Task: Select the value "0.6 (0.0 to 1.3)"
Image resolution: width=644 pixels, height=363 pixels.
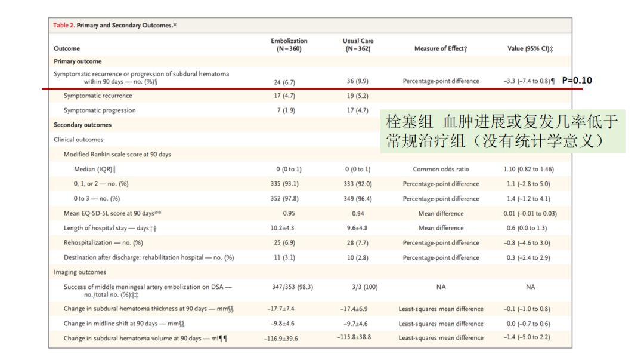Action: click(x=527, y=227)
